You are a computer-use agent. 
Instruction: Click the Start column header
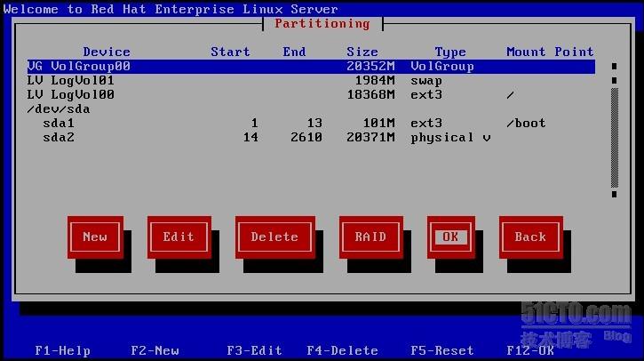(x=230, y=52)
